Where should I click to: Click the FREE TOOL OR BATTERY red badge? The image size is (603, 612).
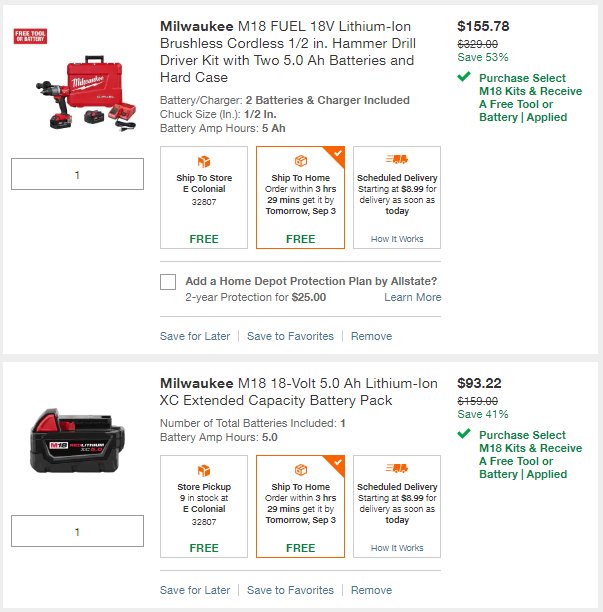(x=30, y=36)
